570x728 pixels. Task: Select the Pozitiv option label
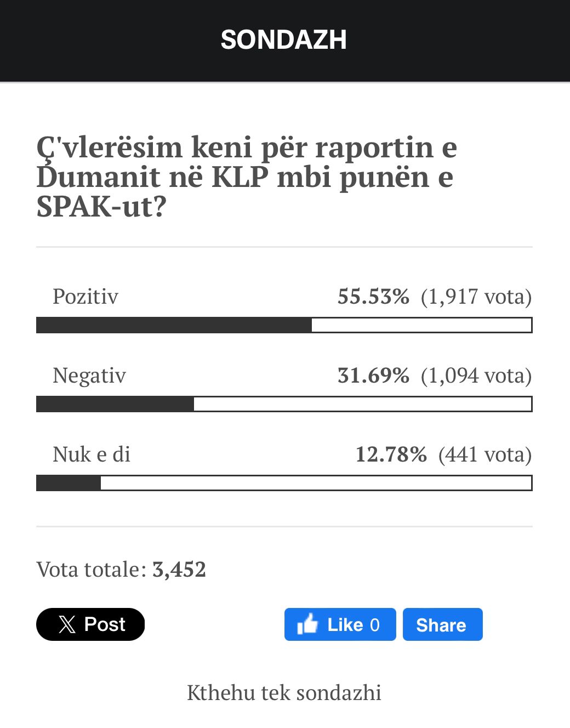click(x=86, y=297)
